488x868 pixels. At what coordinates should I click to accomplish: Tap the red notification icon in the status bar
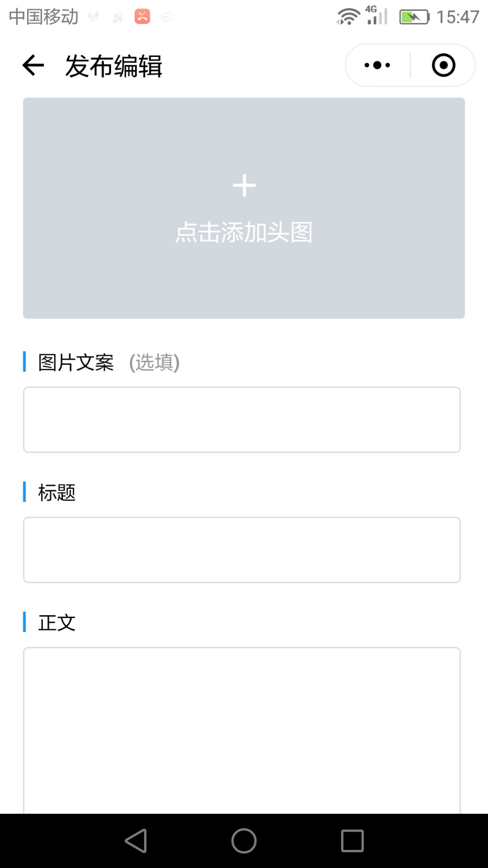(x=142, y=16)
